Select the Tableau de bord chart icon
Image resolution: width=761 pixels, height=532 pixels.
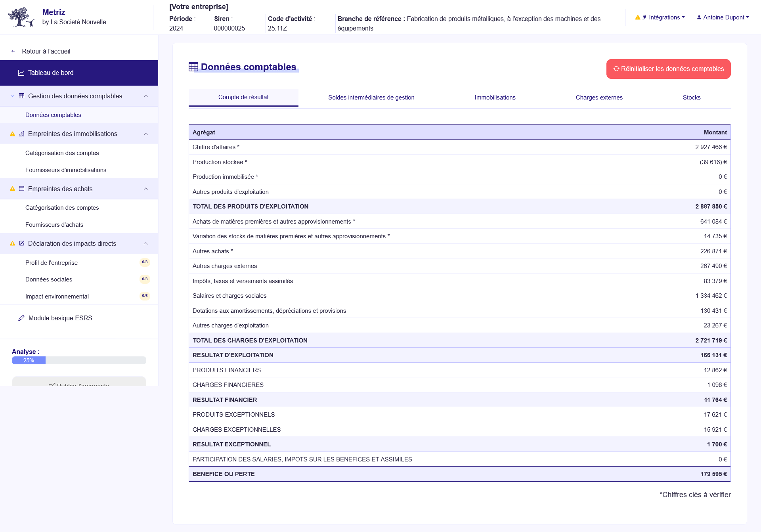pos(21,73)
